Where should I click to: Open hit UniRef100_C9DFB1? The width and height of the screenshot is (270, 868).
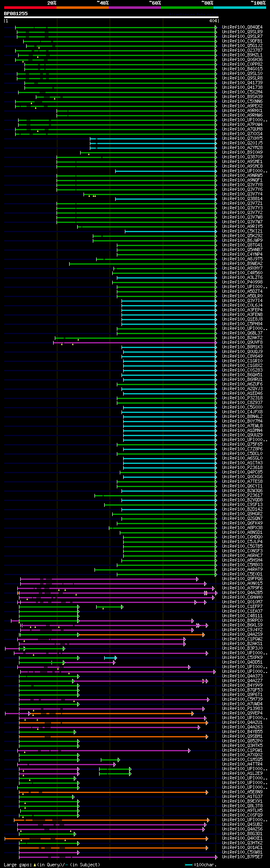click(x=242, y=41)
